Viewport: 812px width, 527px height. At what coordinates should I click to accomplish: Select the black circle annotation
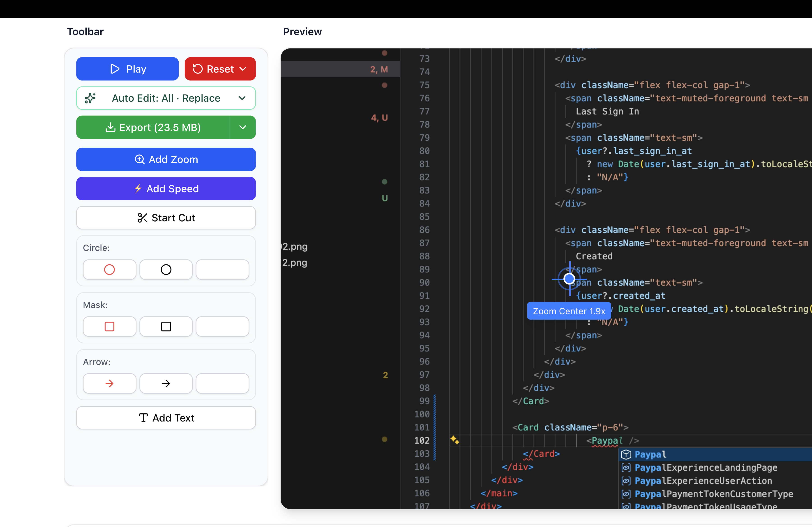(x=166, y=270)
